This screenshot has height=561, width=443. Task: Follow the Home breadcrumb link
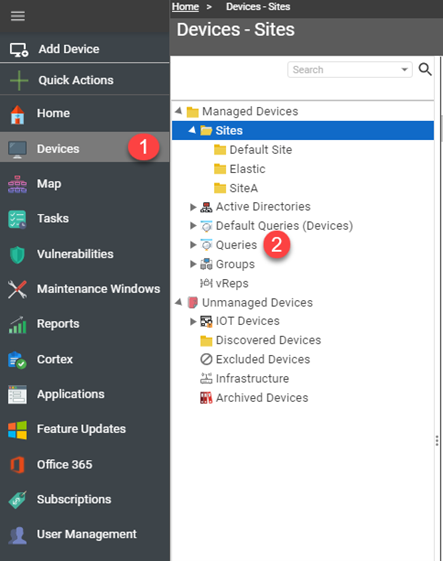[x=185, y=6]
